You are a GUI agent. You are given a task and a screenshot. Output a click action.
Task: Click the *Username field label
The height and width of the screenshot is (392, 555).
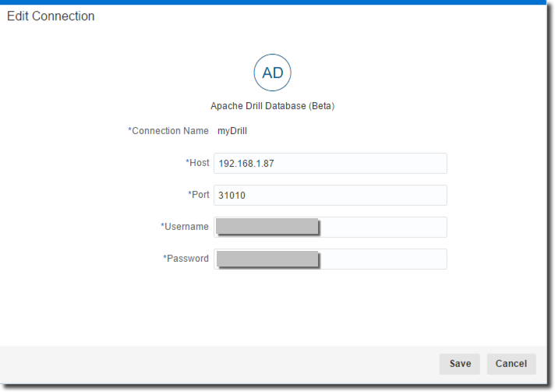click(185, 227)
